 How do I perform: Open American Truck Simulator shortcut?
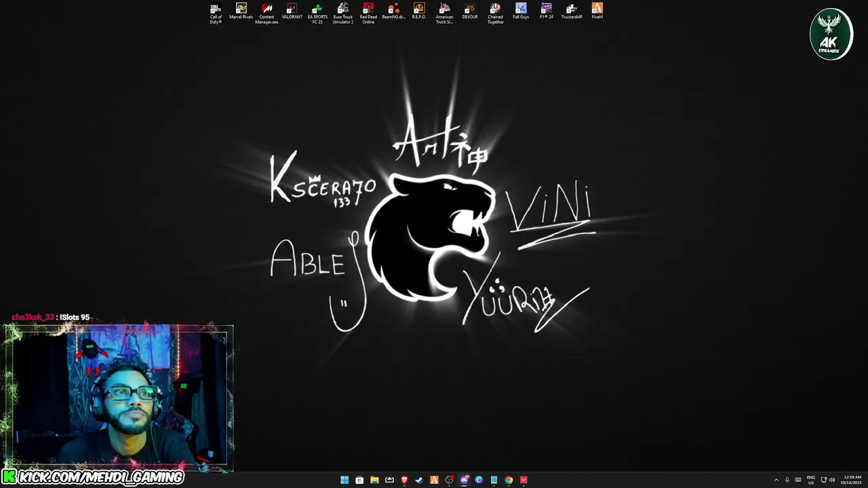444,13
